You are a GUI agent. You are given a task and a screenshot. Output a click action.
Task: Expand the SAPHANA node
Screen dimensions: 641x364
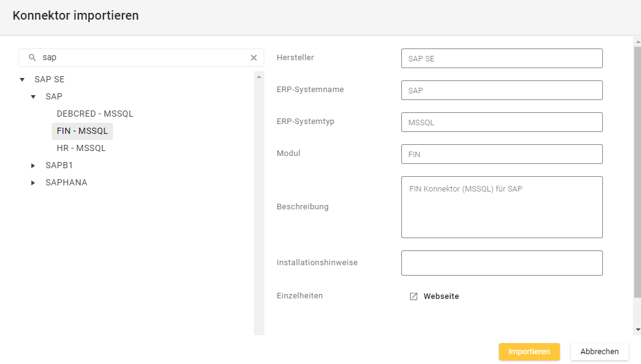tap(33, 182)
